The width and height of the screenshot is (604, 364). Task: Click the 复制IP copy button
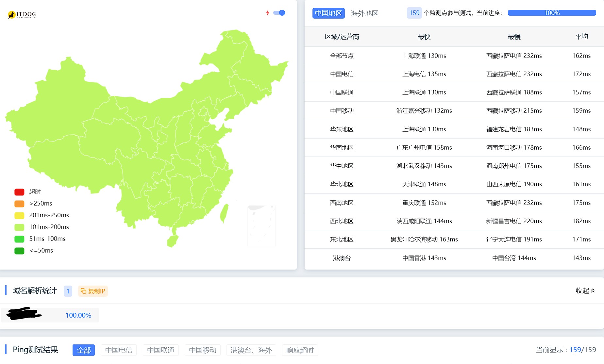(93, 291)
